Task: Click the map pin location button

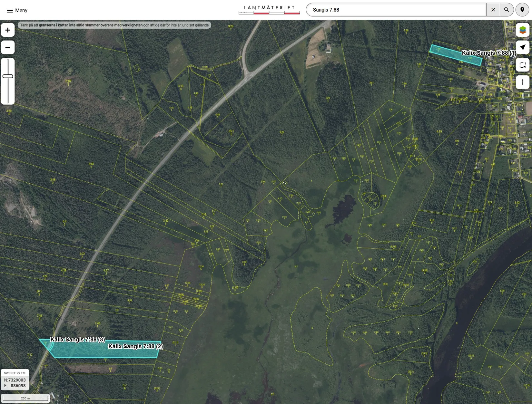Action: 522,10
